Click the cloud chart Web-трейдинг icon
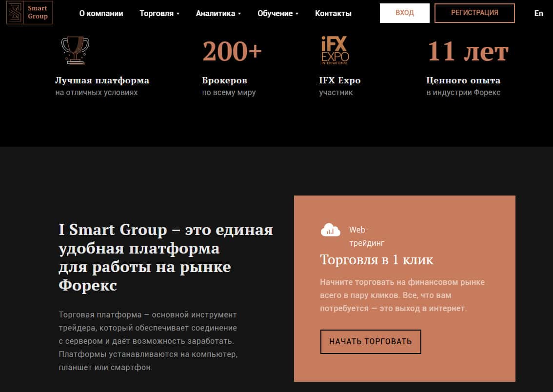 331,230
